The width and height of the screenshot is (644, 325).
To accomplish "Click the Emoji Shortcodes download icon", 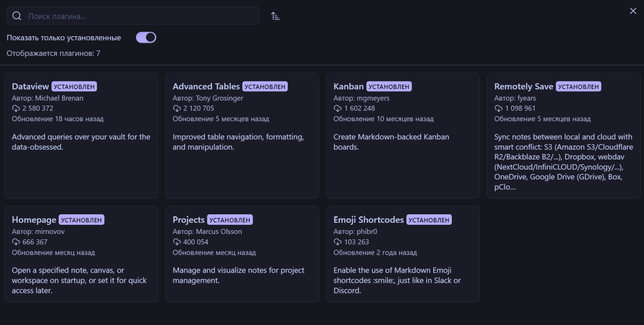I will pyautogui.click(x=338, y=242).
